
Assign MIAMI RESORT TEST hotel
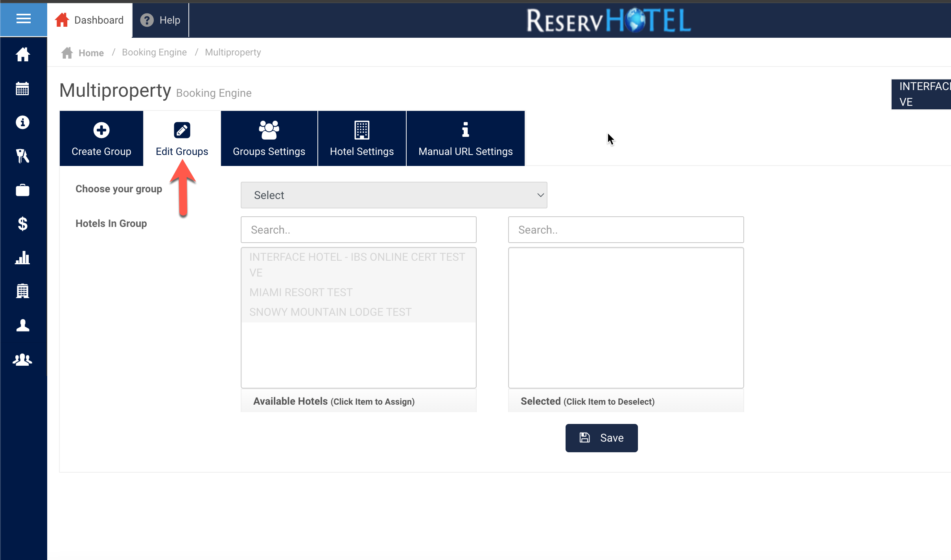301,292
